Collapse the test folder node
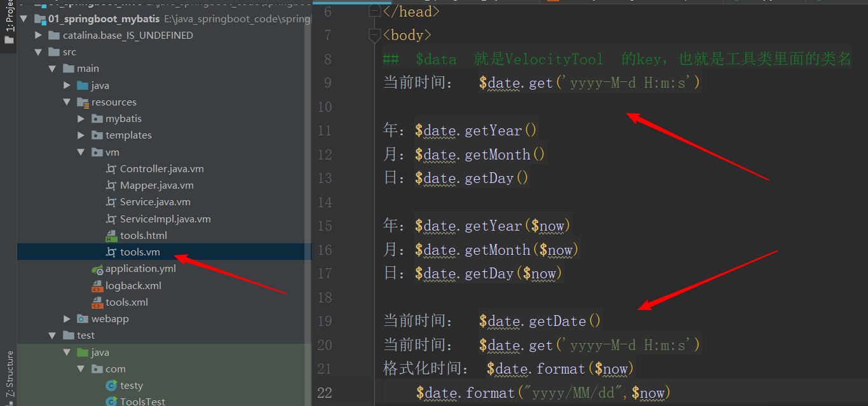 tap(52, 335)
